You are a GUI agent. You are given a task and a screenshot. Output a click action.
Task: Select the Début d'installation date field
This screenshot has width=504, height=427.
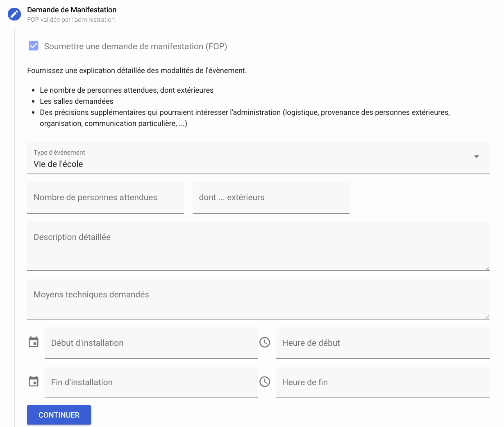(151, 343)
